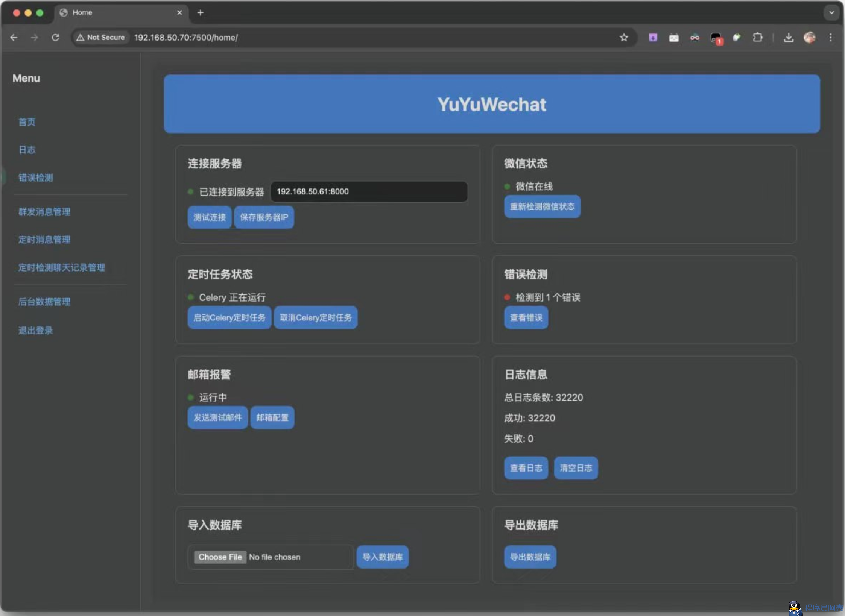Click the blue 导入数据库 button
The width and height of the screenshot is (845, 616).
383,557
